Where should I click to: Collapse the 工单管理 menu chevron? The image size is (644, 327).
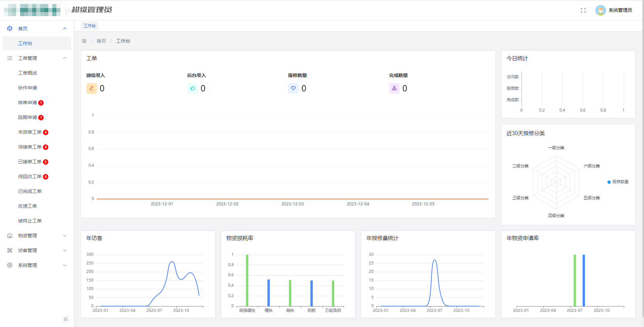[65, 58]
